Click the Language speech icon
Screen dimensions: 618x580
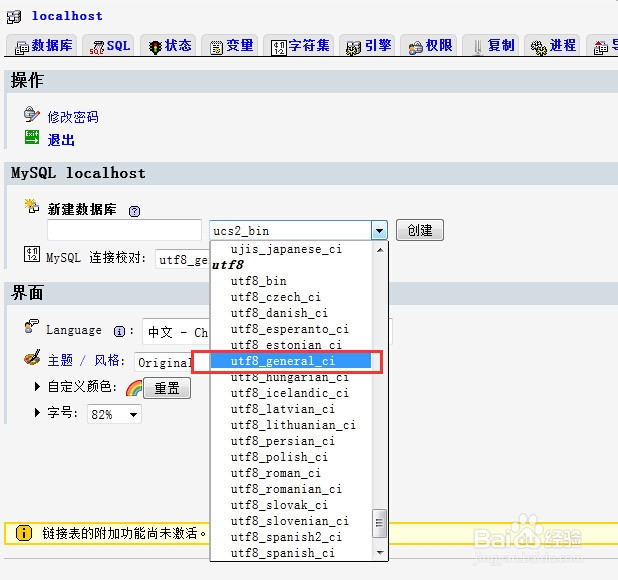[32, 327]
